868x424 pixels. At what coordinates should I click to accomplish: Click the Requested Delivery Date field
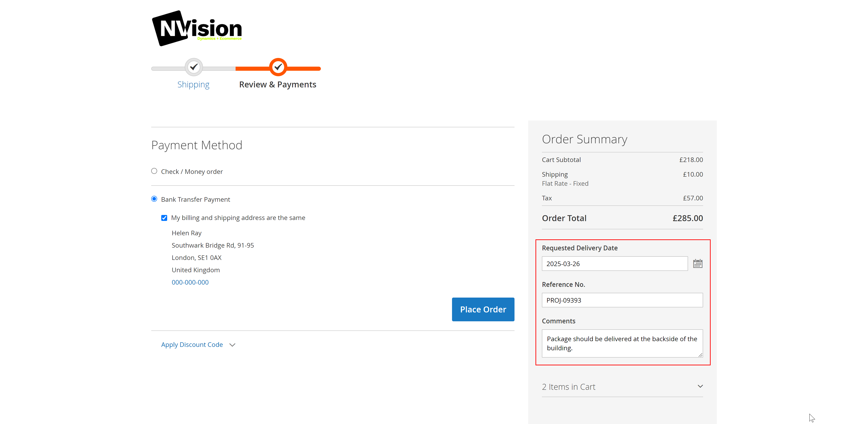[x=615, y=264]
